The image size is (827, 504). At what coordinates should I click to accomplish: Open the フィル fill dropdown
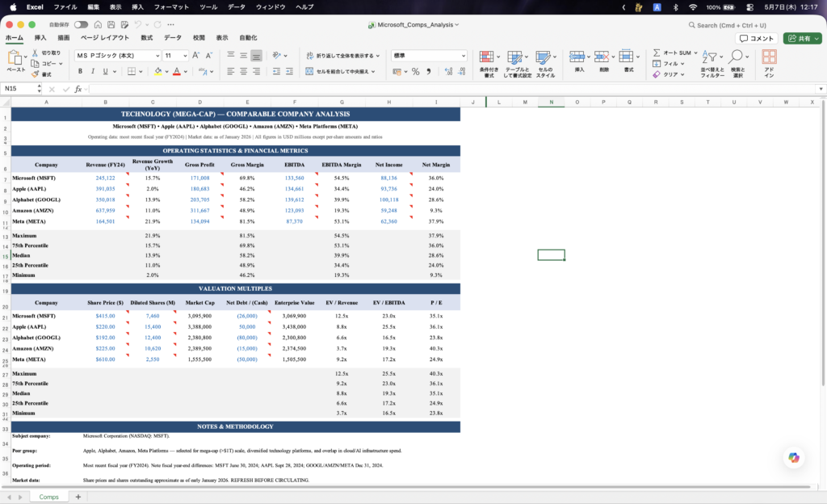[668, 64]
